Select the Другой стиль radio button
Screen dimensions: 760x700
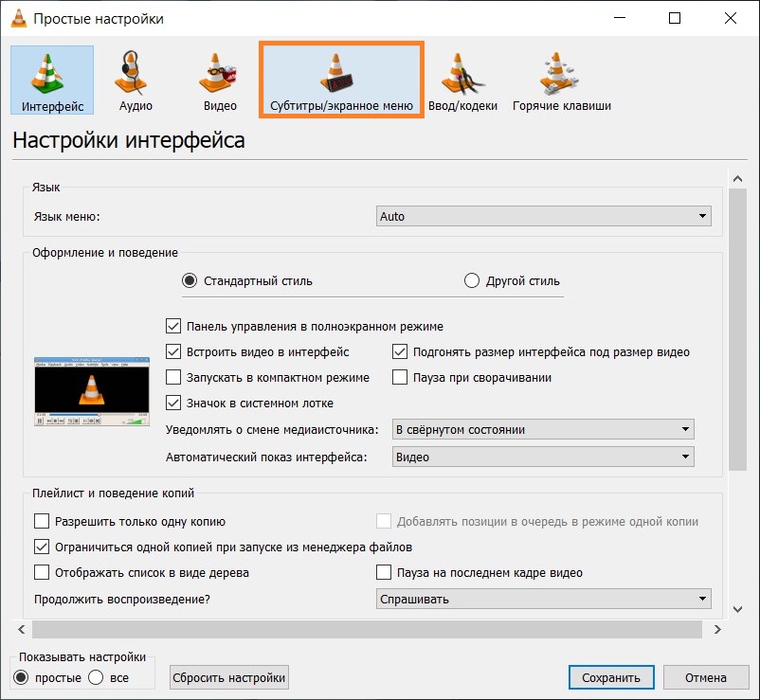point(472,281)
